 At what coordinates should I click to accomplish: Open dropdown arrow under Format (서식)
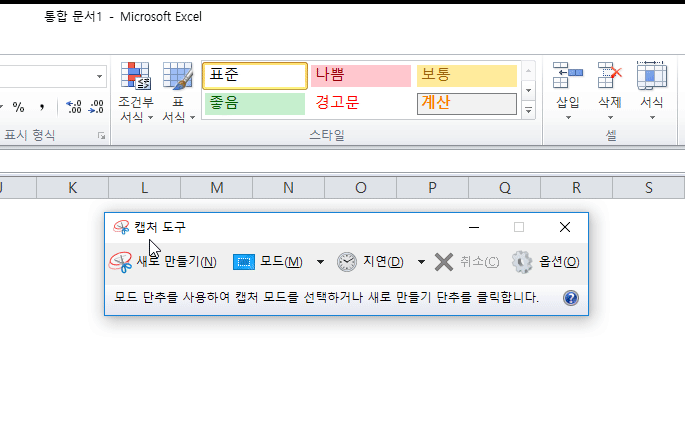click(x=652, y=118)
